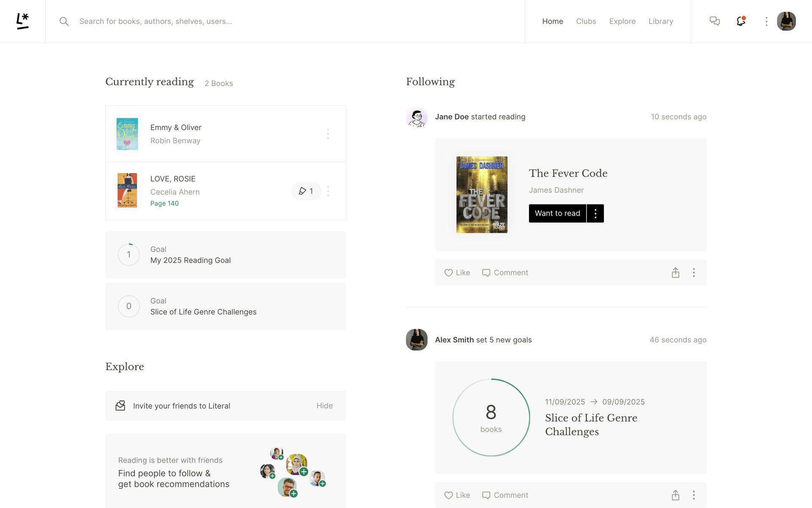Open dropdown next to Want to read
This screenshot has height=508, width=812.
pyautogui.click(x=595, y=213)
